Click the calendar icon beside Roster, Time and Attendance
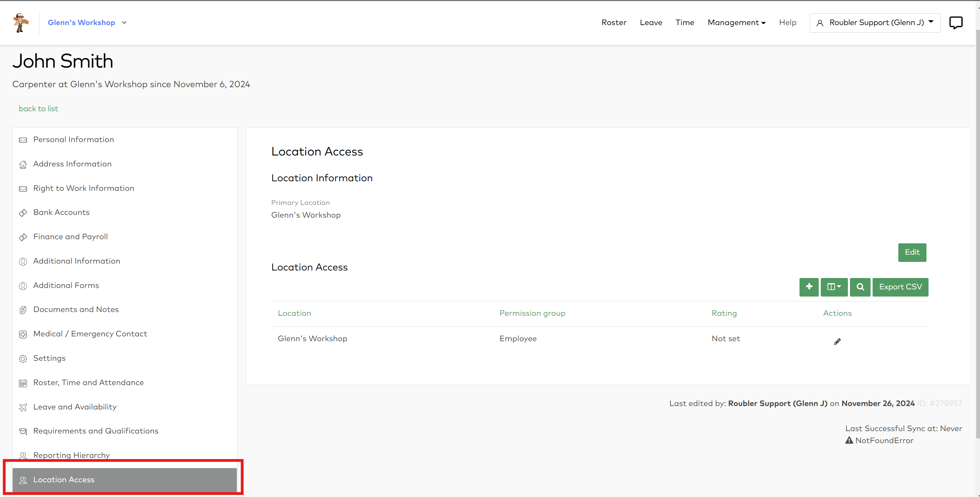Image resolution: width=980 pixels, height=497 pixels. (23, 383)
